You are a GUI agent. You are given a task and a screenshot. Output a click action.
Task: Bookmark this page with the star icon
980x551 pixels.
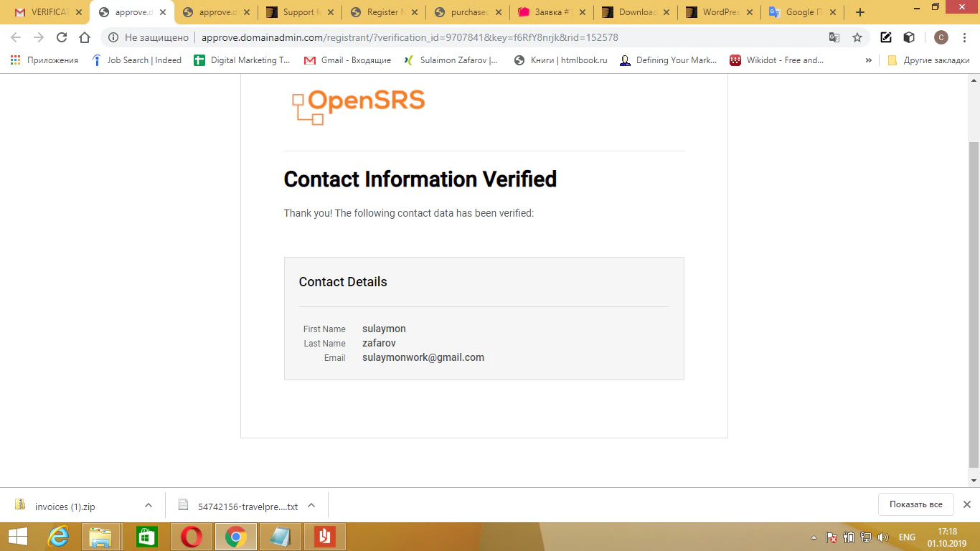(857, 37)
